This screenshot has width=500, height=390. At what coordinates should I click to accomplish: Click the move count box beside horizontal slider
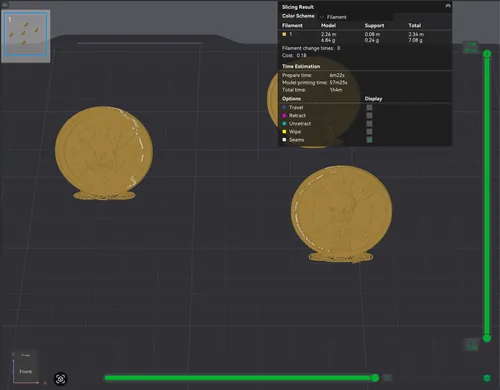point(387,378)
